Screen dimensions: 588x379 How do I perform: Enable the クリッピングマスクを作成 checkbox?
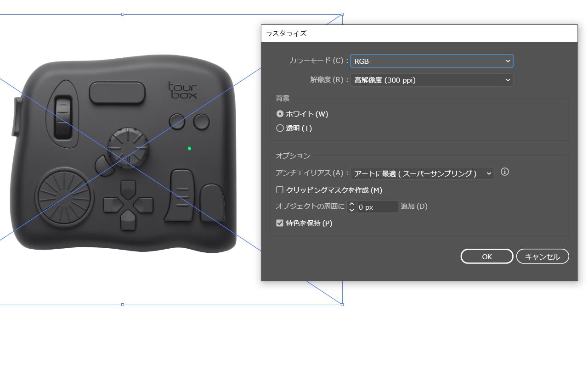[280, 190]
